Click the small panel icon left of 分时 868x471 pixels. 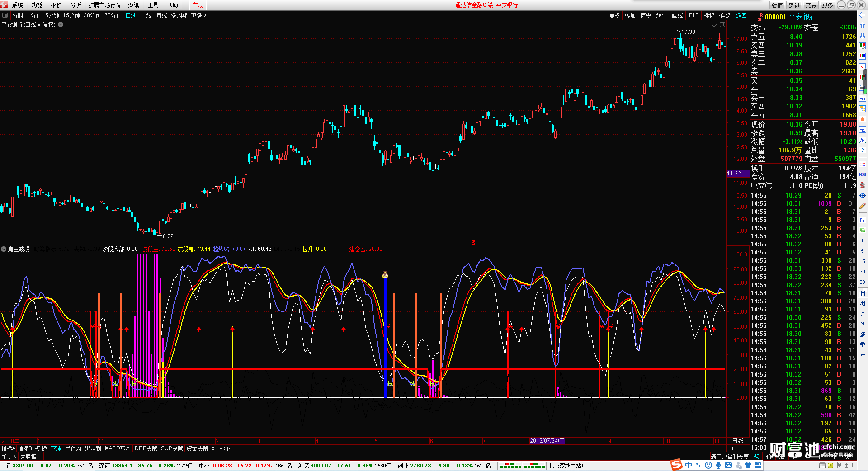(x=5, y=15)
